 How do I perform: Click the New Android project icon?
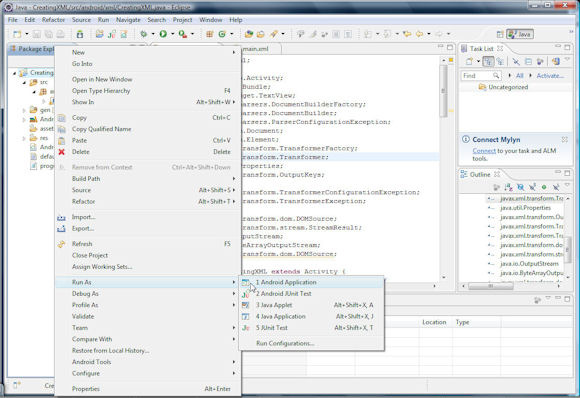click(100, 34)
